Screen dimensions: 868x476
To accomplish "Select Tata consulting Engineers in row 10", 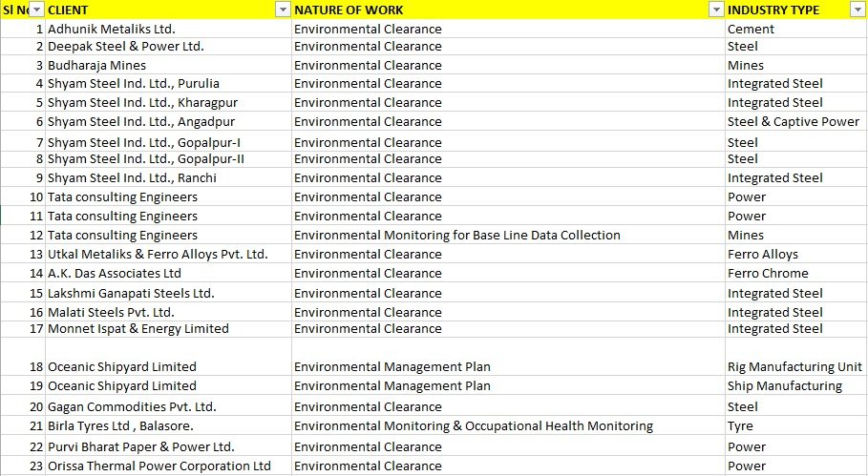I will (168, 197).
